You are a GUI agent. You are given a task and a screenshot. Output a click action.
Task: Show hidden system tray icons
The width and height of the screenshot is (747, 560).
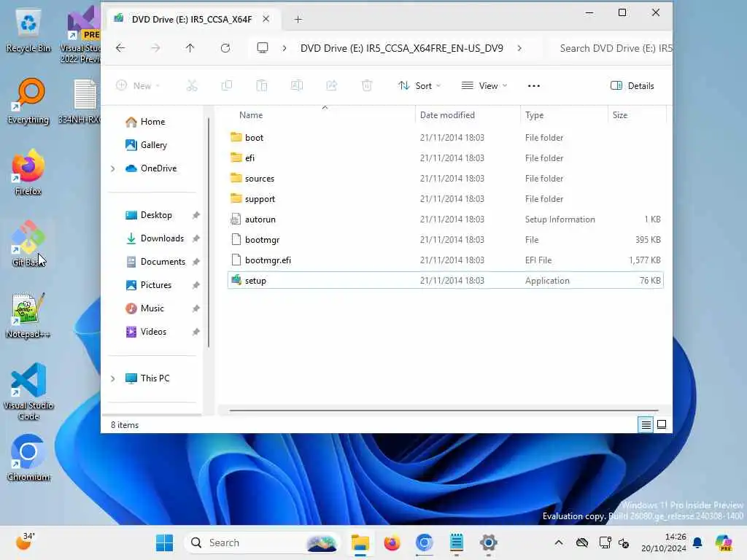pyautogui.click(x=559, y=542)
